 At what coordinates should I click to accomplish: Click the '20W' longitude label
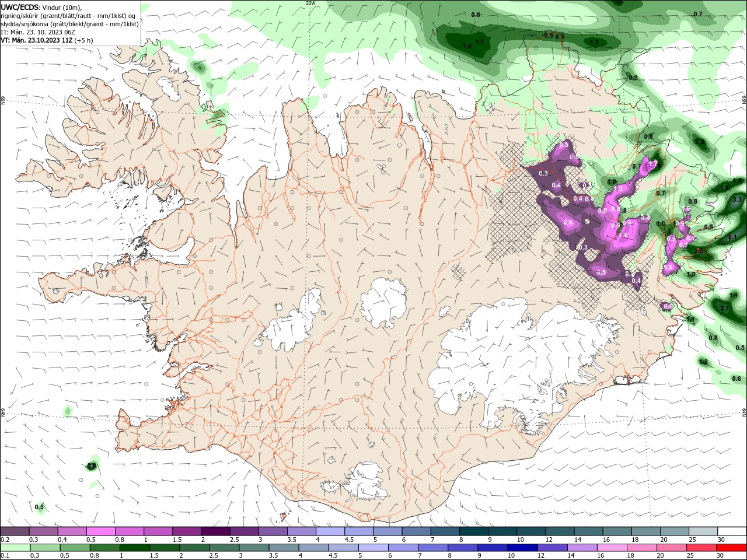tap(310, 3)
